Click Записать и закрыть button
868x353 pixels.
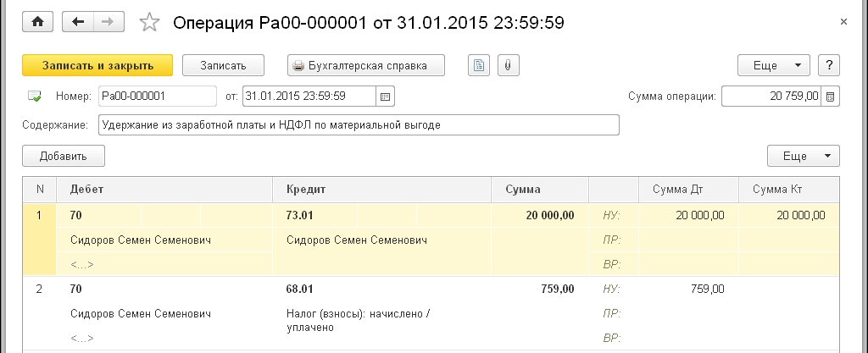point(97,65)
